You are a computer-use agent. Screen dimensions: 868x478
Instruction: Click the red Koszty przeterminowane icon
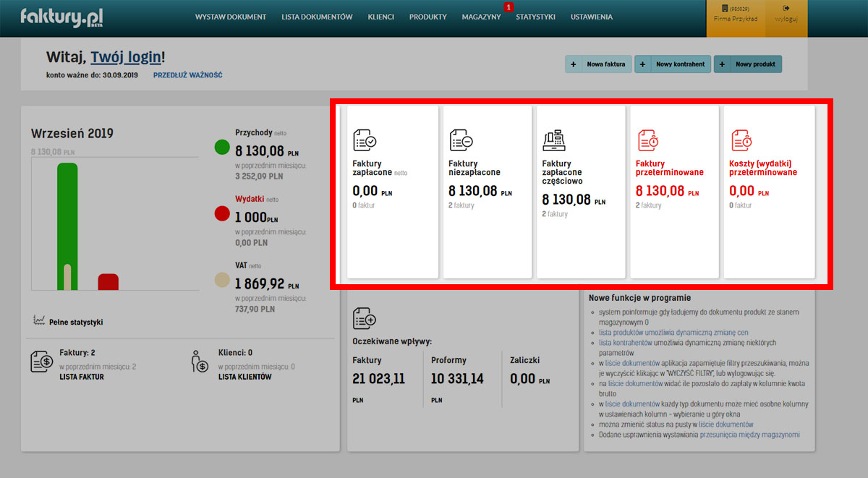pyautogui.click(x=741, y=140)
